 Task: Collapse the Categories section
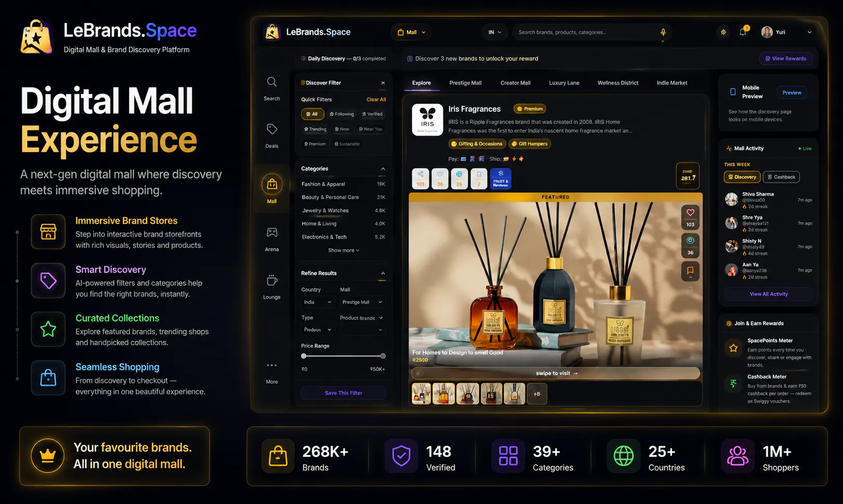(x=383, y=169)
